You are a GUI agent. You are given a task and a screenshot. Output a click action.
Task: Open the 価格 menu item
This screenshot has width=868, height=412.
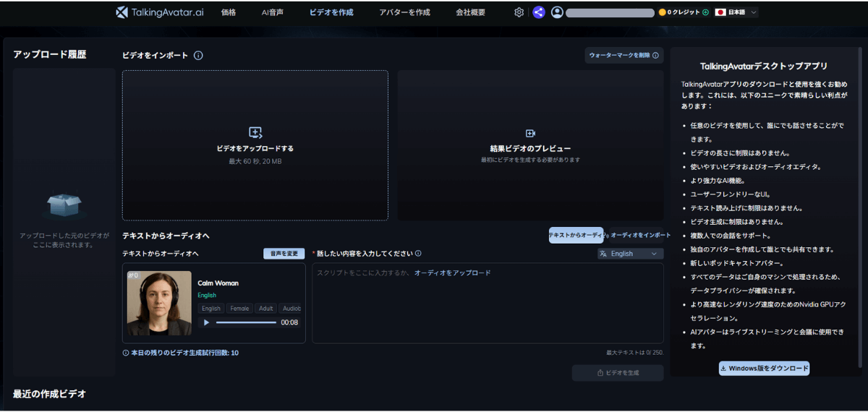pos(228,12)
